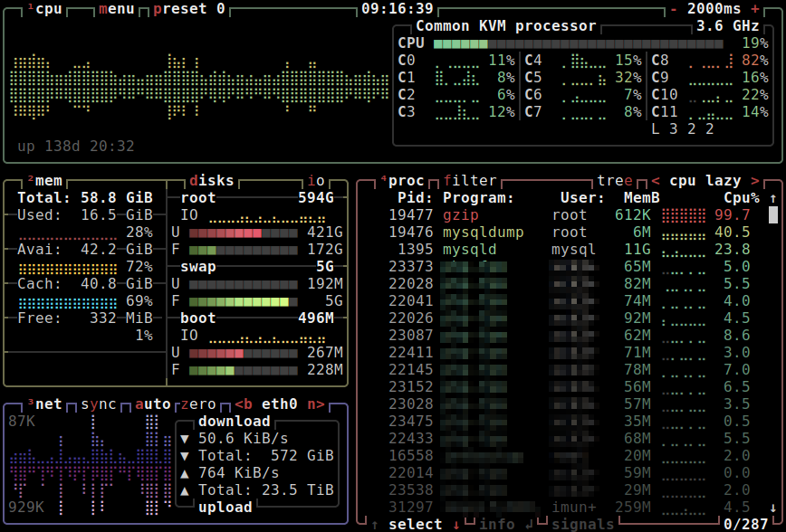Click < to choose previous sort column
Image resolution: width=786 pixels, height=532 pixels.
pyautogui.click(x=655, y=179)
